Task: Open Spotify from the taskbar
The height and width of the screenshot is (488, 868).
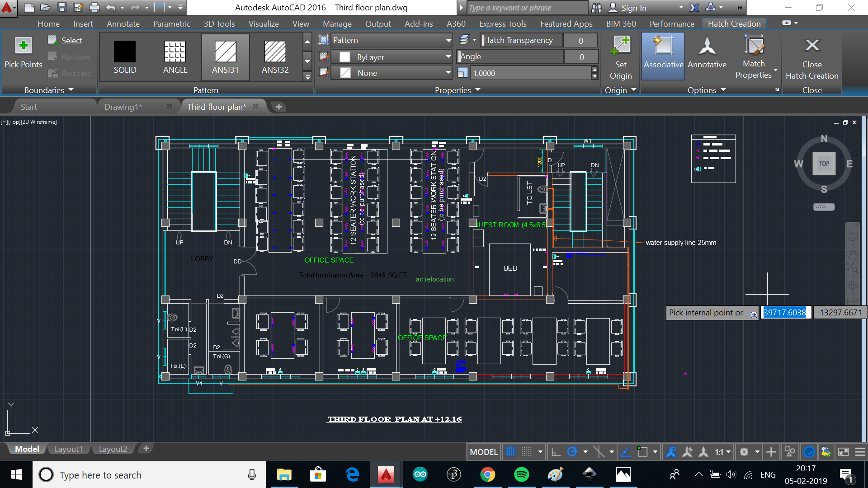Action: (521, 475)
